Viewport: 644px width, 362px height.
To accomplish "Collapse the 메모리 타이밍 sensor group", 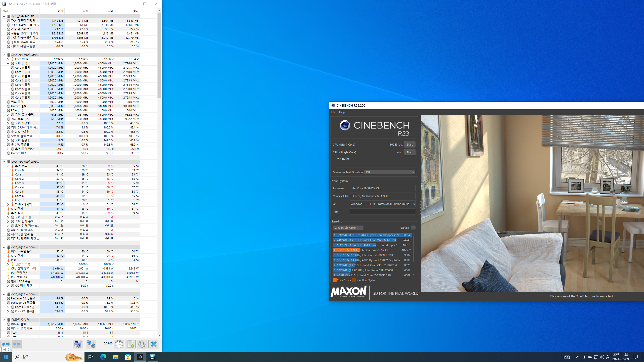I will point(4,320).
